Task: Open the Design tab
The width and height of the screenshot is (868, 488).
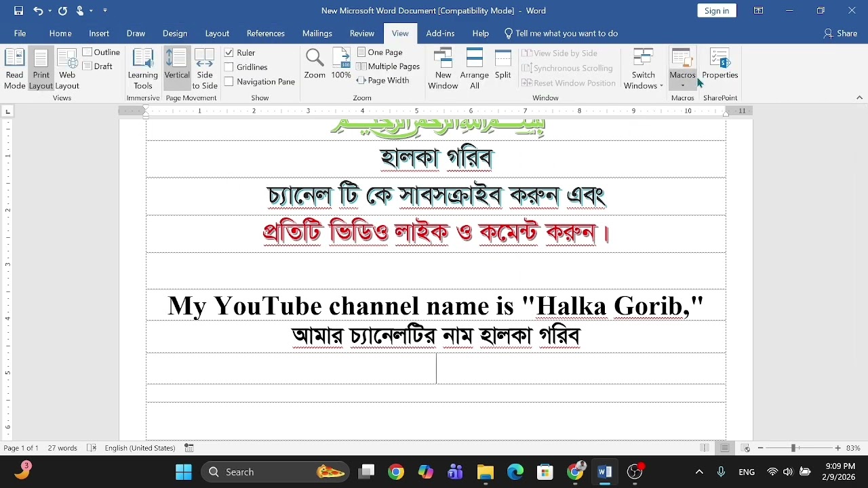Action: pos(175,33)
